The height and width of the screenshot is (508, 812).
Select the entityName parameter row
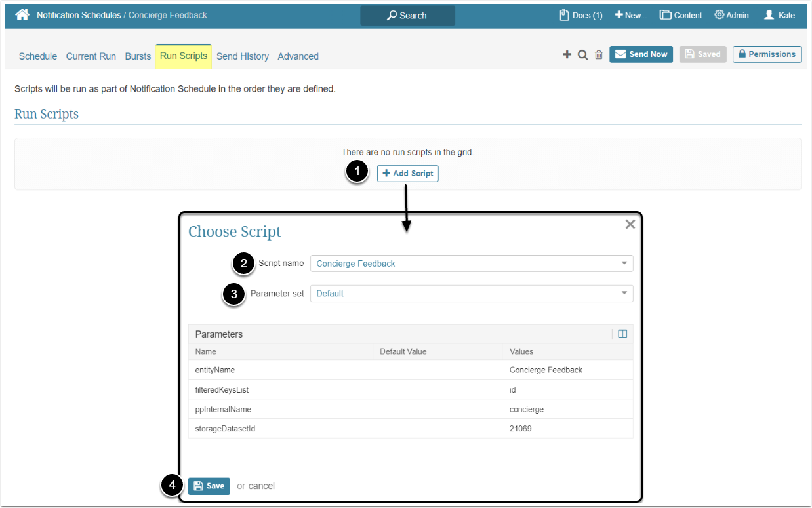click(411, 370)
